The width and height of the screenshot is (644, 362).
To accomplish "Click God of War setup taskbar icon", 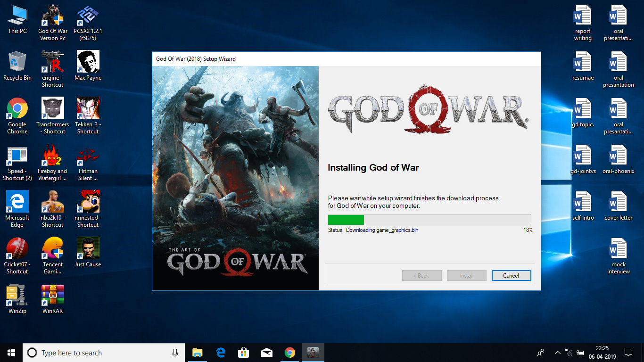I will 313,353.
